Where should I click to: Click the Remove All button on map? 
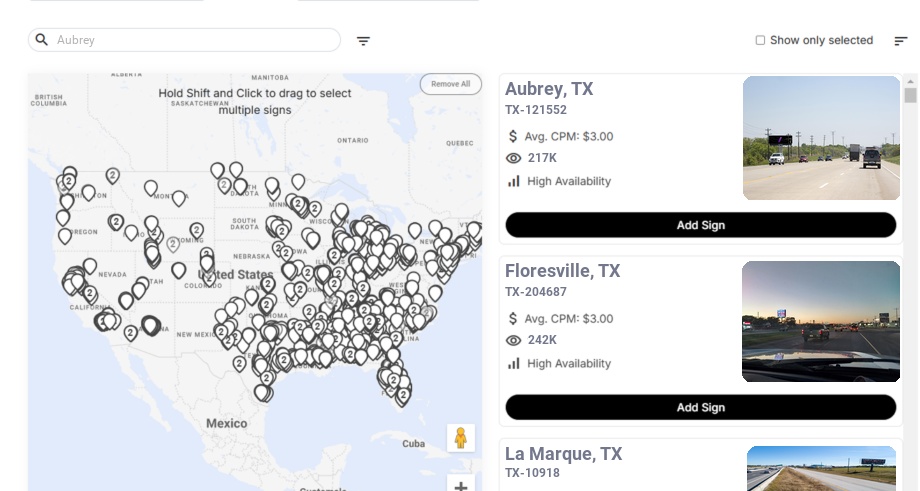tap(450, 84)
